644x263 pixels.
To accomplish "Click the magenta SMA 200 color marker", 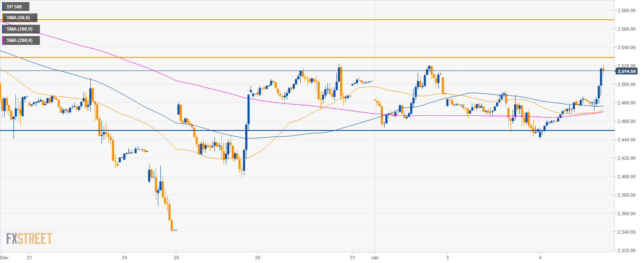I will point(3,41).
